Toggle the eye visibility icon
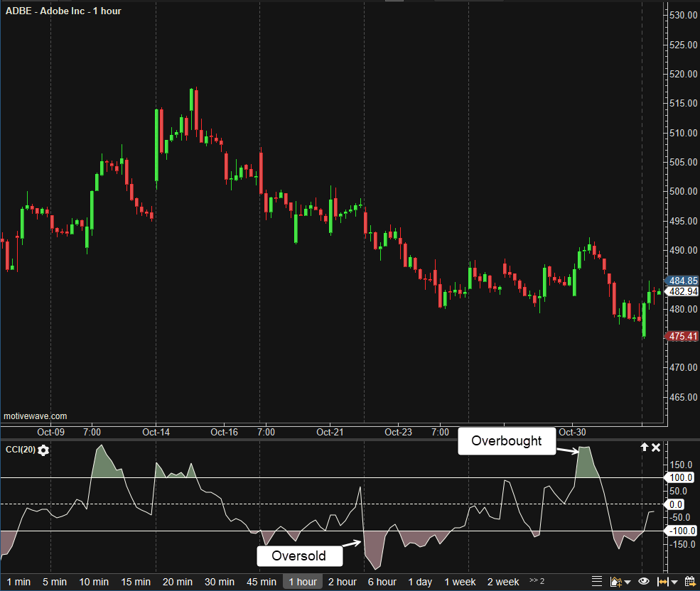Image resolution: width=700 pixels, height=591 pixels. [644, 582]
